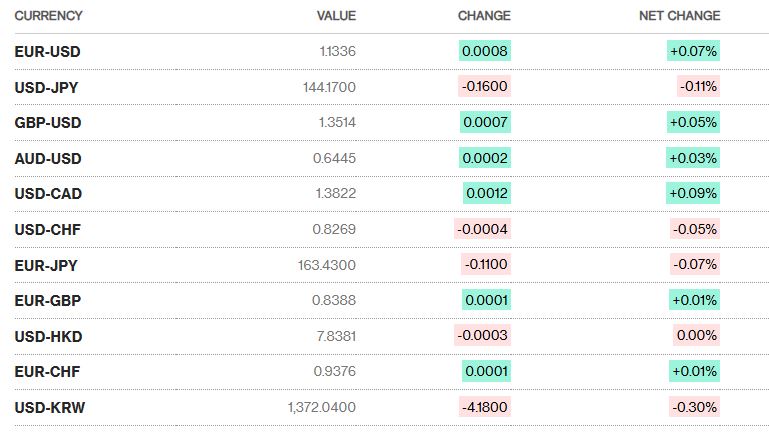Select the EUR-JPY currency pair
Viewport: 769px width, 440px height.
(x=46, y=265)
